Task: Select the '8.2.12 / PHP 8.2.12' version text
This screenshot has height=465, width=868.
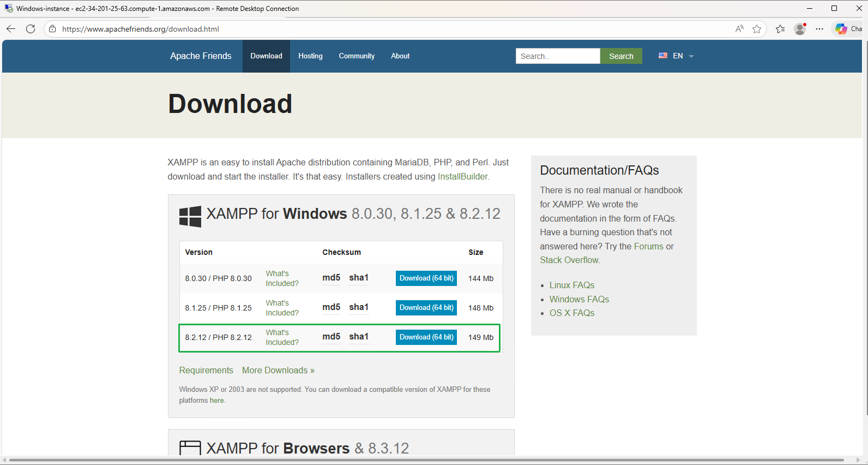Action: point(218,337)
